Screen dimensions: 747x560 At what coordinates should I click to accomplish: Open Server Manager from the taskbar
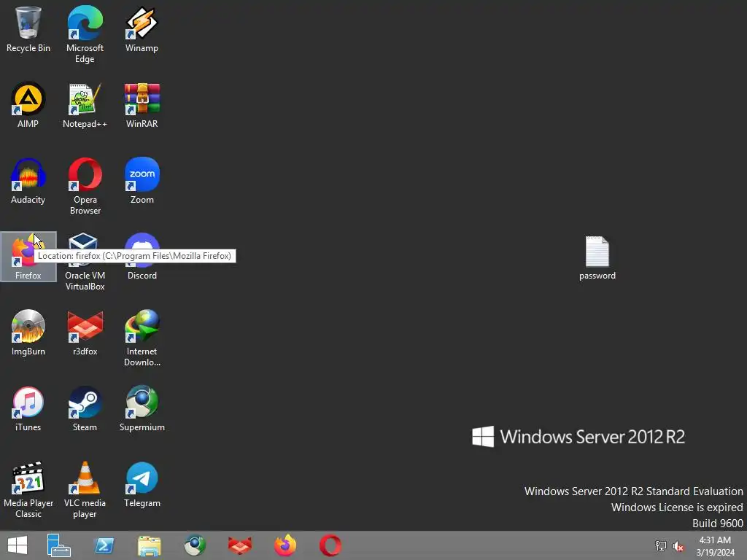[x=59, y=545]
